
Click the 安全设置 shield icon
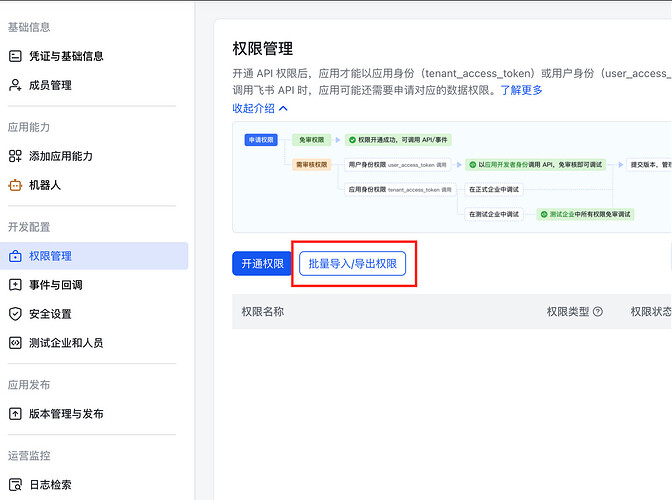[x=15, y=314]
